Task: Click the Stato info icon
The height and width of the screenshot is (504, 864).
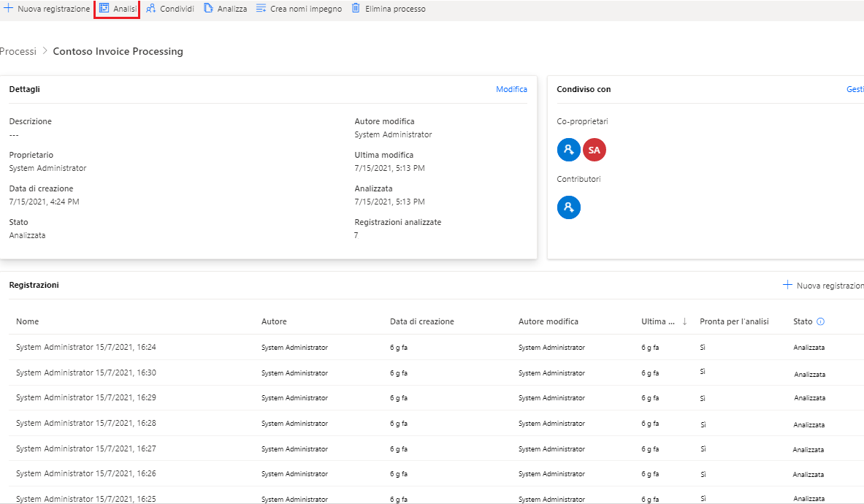Action: (820, 321)
